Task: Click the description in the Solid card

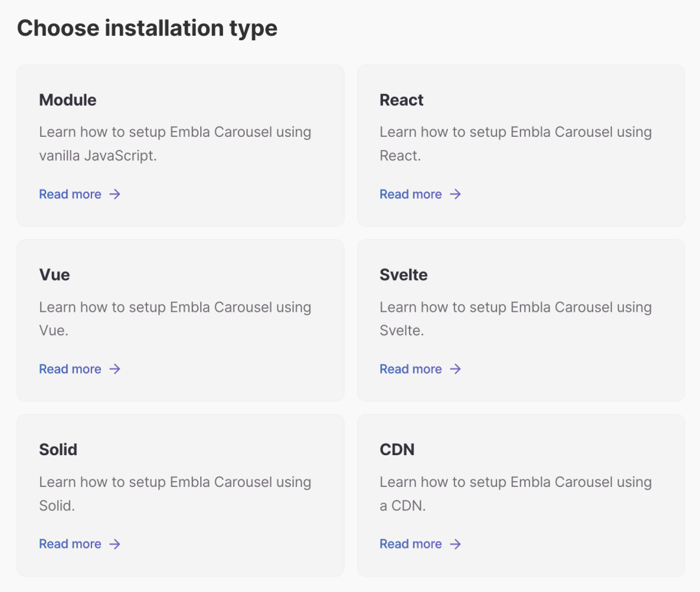Action: (175, 494)
